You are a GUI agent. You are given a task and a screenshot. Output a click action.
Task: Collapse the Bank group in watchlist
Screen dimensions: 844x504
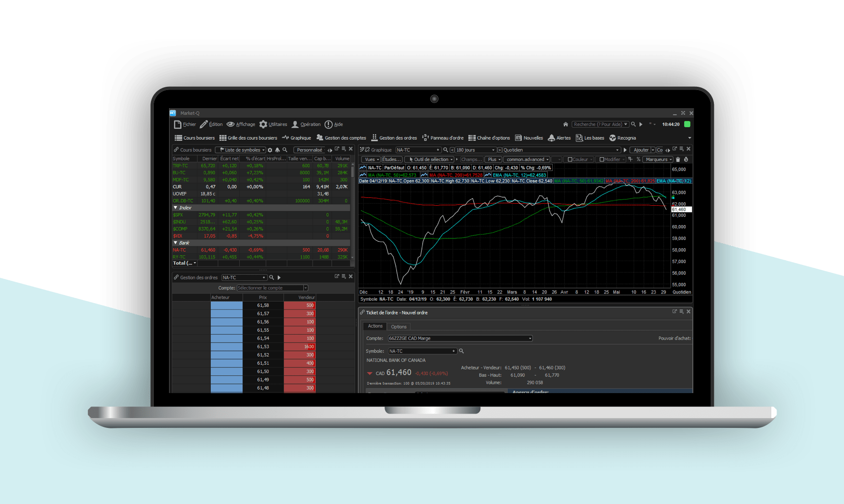point(176,243)
